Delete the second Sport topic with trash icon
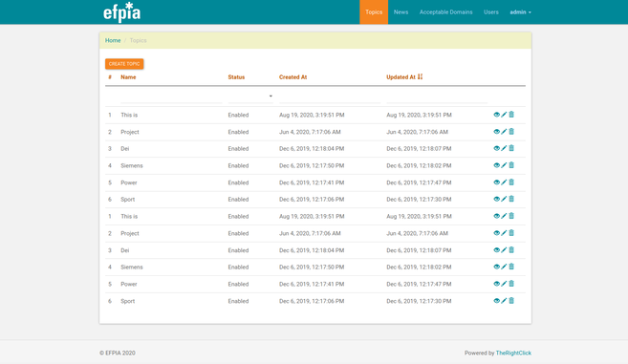 [511, 301]
